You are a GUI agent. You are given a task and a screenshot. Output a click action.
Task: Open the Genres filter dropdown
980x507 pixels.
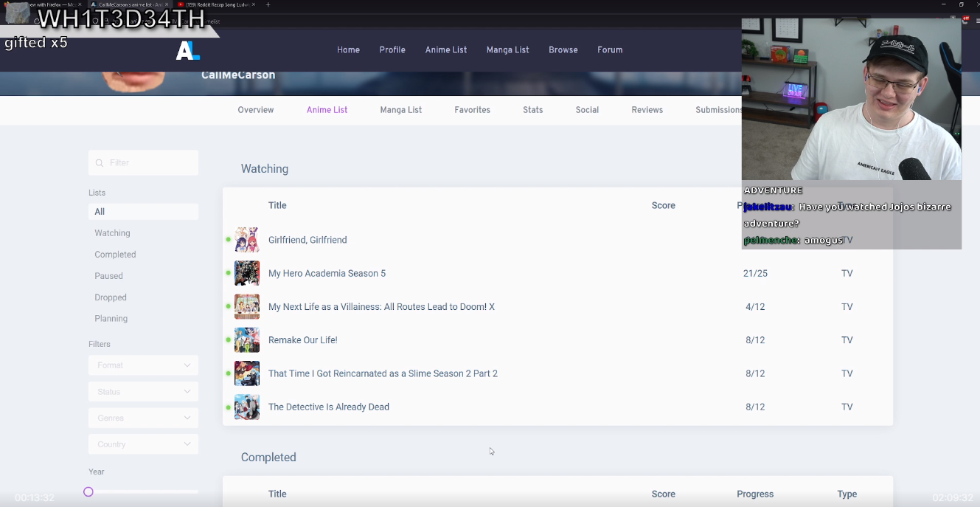143,418
